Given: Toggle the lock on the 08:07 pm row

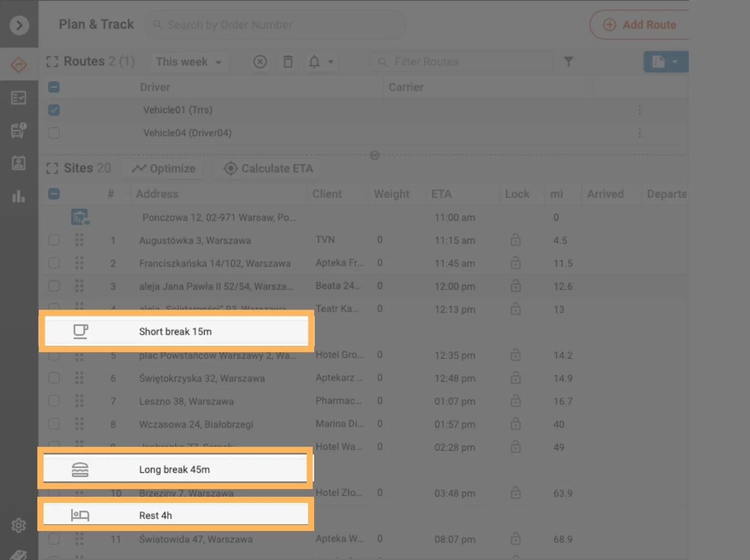Looking at the screenshot, I should point(516,538).
